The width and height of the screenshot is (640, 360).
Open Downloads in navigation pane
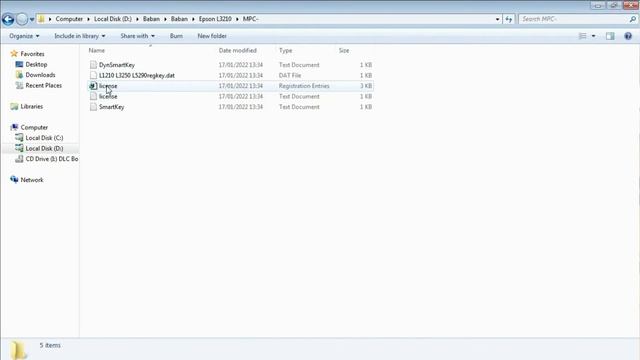[x=40, y=75]
